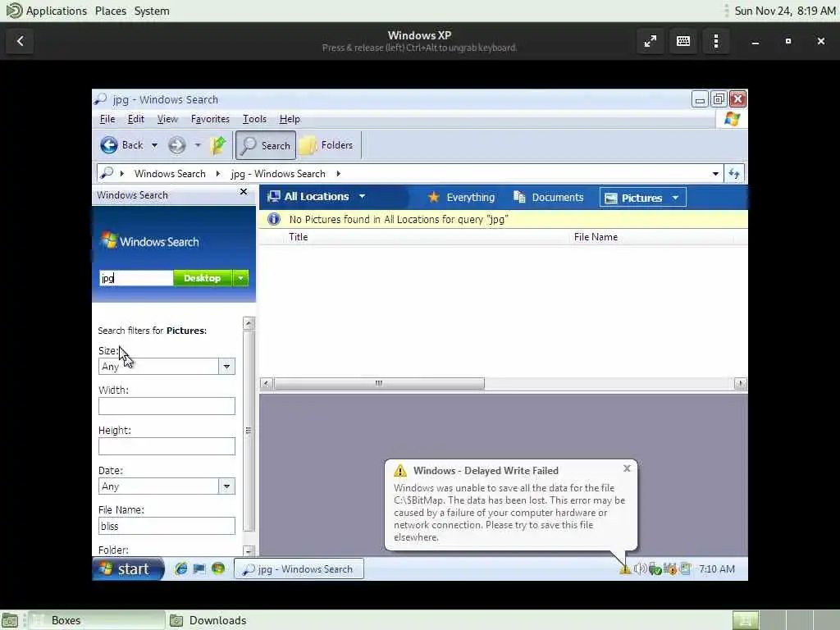This screenshot has height=630, width=840.
Task: Click the filter panel scroll down arrow
Action: pos(249,550)
